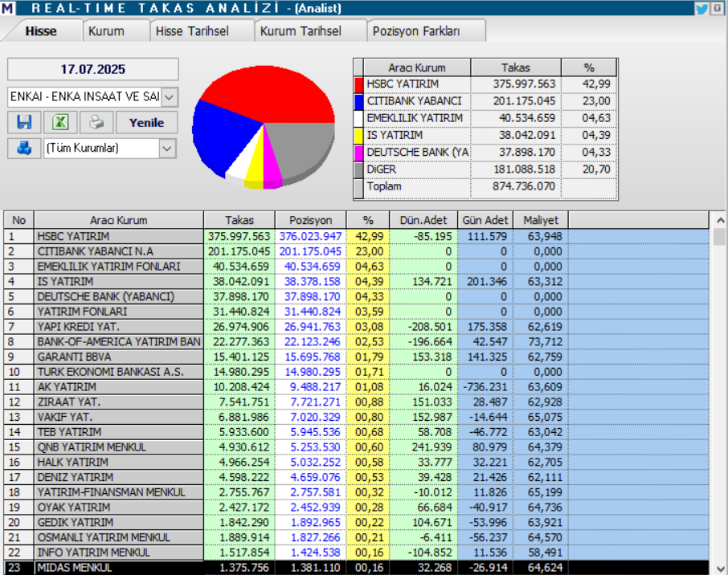Select the Kurum Tarihsel tab

(300, 31)
